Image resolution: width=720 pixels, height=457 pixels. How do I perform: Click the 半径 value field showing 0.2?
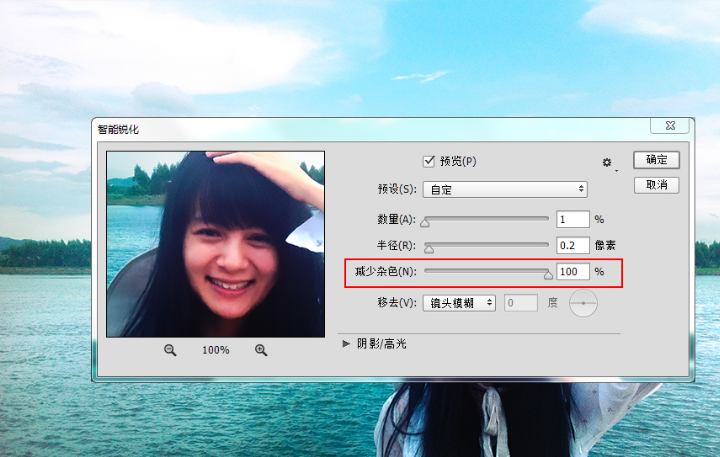(x=573, y=245)
